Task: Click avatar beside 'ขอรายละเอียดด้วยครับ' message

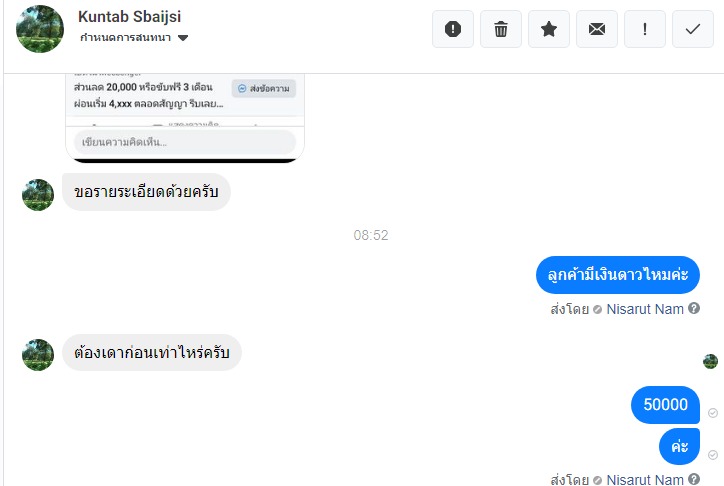Action: coord(38,194)
